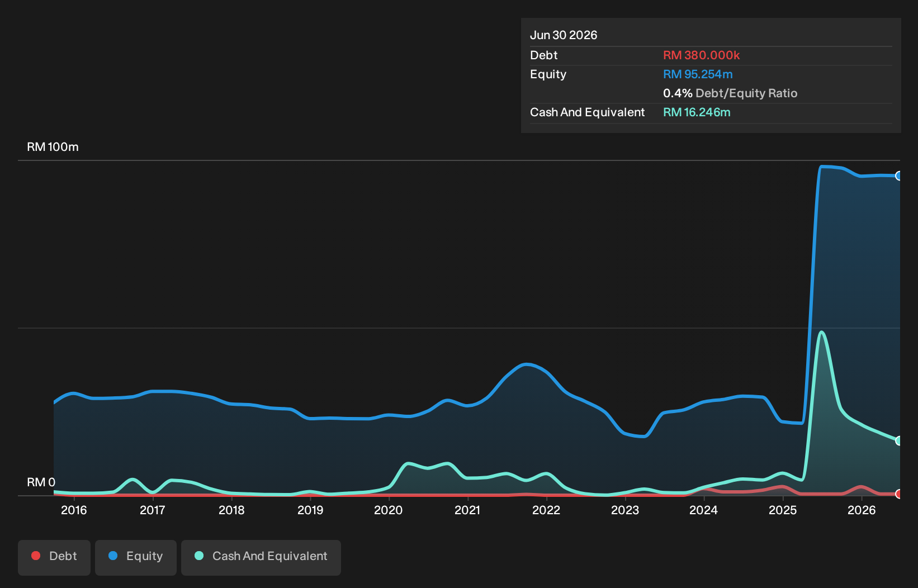This screenshot has width=918, height=588.
Task: Click the Equity row label in tooltip
Action: tap(548, 74)
